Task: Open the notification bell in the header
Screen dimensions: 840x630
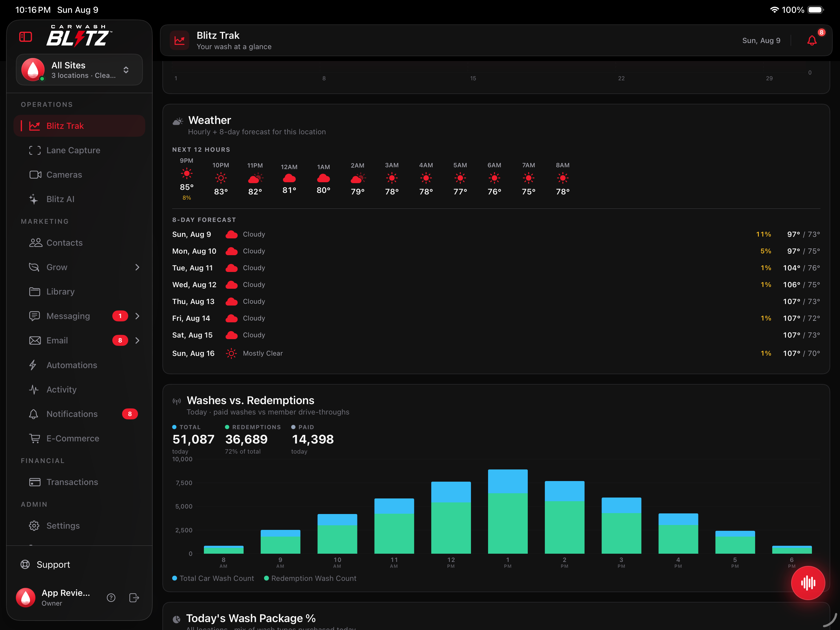Action: tap(812, 40)
